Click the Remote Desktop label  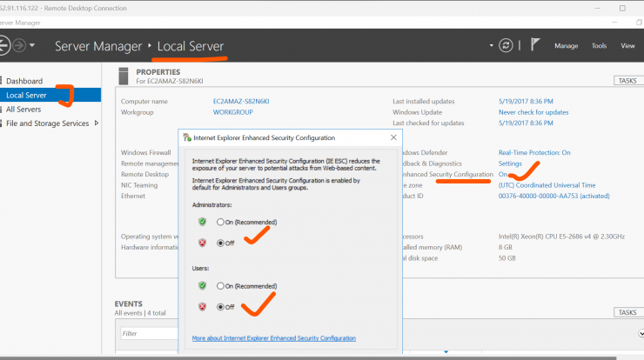click(144, 174)
